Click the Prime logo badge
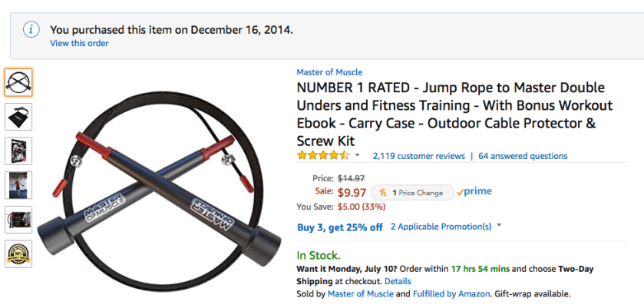Screen dimensions: 644x308 pyautogui.click(x=474, y=192)
